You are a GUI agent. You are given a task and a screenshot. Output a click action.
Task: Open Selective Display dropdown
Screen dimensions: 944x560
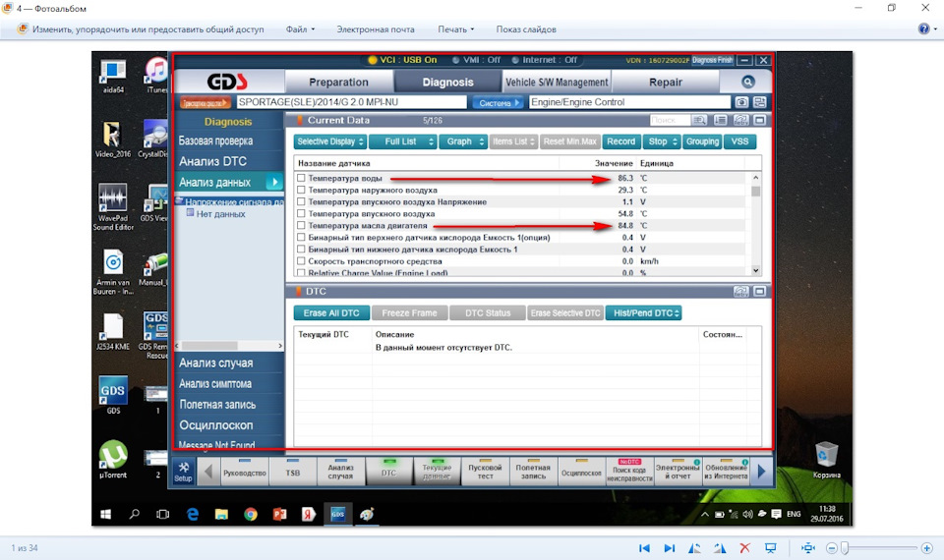[330, 141]
